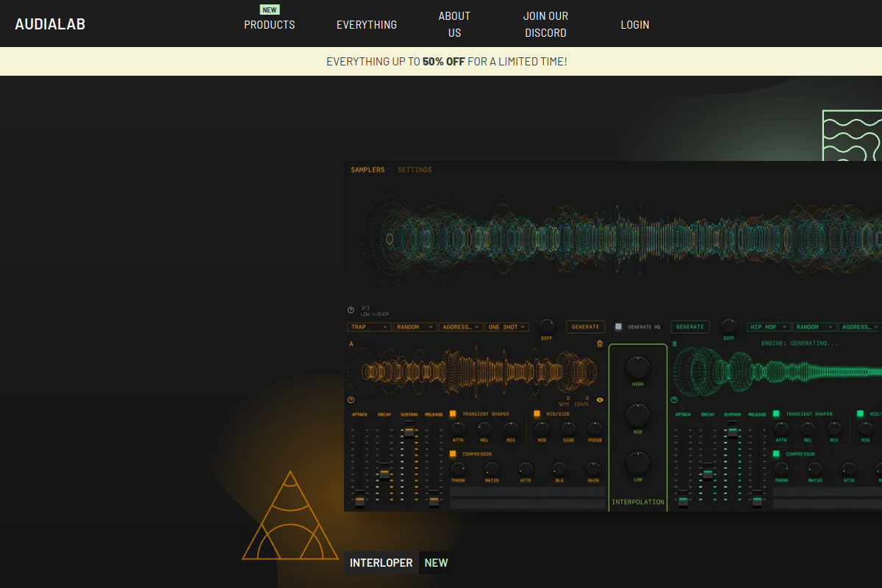This screenshot has width=882, height=588.
Task: Expand sampler B's AGGRESS... dropdown
Action: tap(860, 327)
